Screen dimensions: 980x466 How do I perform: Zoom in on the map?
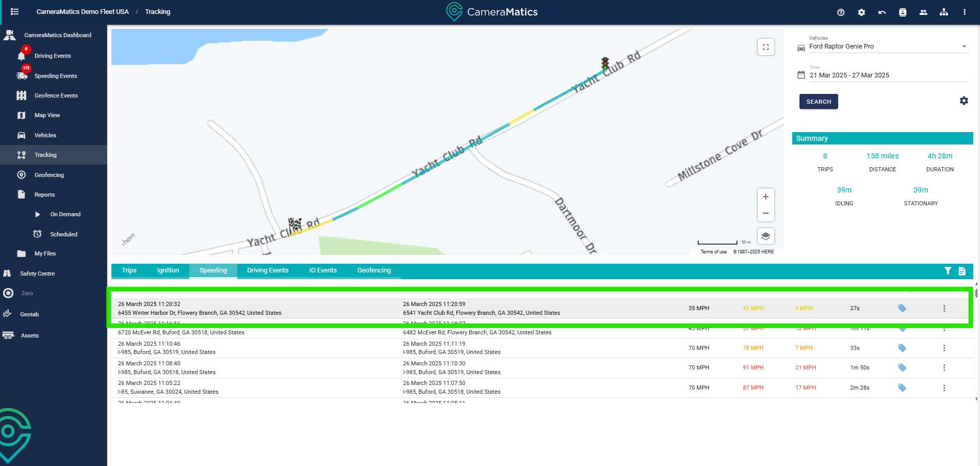click(765, 197)
